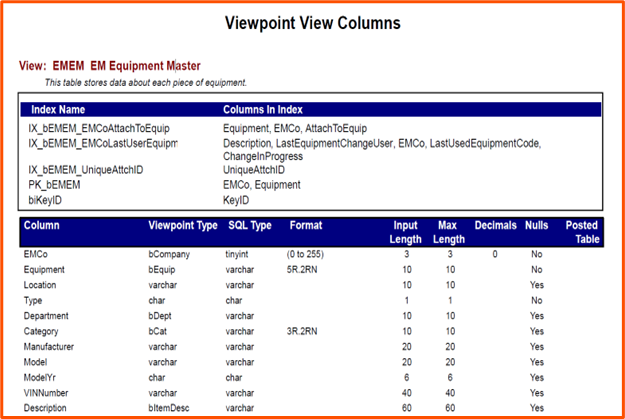This screenshot has width=625, height=419.
Task: Click the Index Name header
Action: click(58, 110)
